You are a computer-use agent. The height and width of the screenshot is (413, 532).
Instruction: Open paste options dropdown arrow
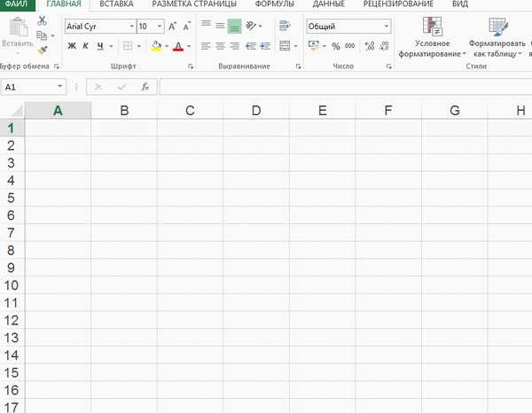(x=18, y=53)
